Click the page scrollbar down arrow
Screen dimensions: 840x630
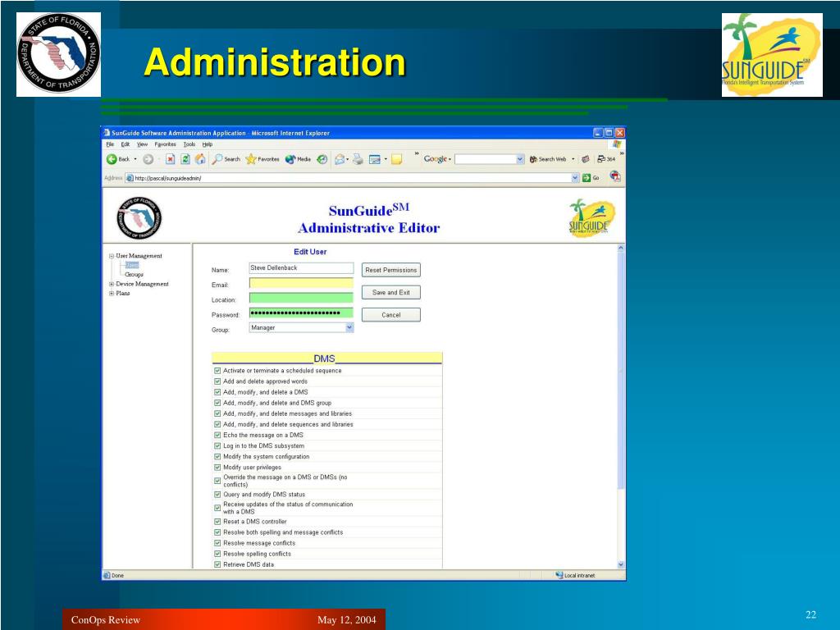[621, 564]
